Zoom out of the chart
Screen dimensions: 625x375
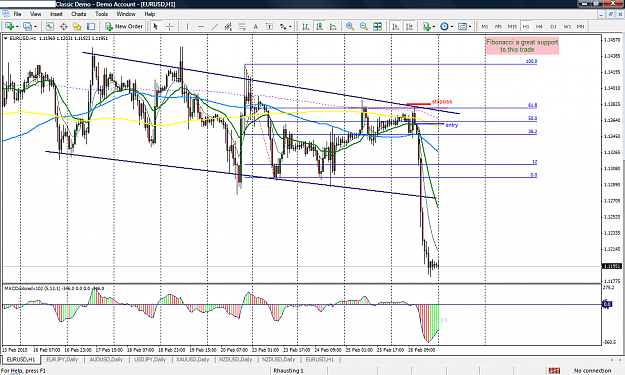click(x=364, y=26)
